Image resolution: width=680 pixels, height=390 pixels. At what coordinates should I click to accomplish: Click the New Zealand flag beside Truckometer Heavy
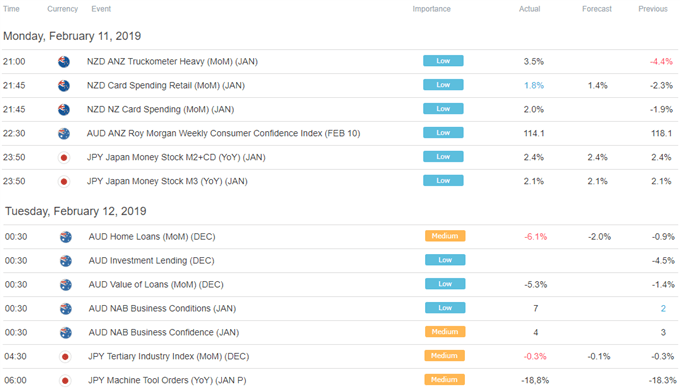click(x=64, y=62)
